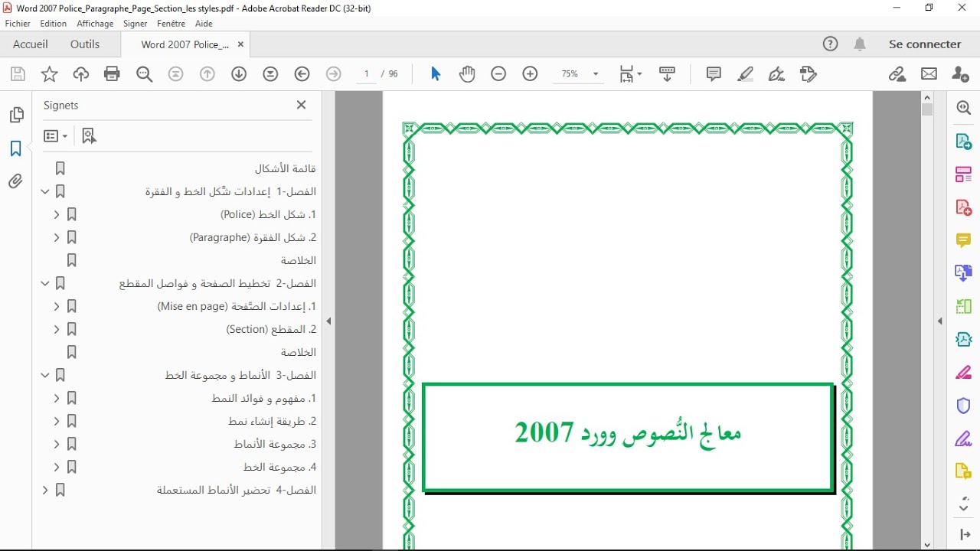Zoom out with minus button
980x551 pixels.
498,74
